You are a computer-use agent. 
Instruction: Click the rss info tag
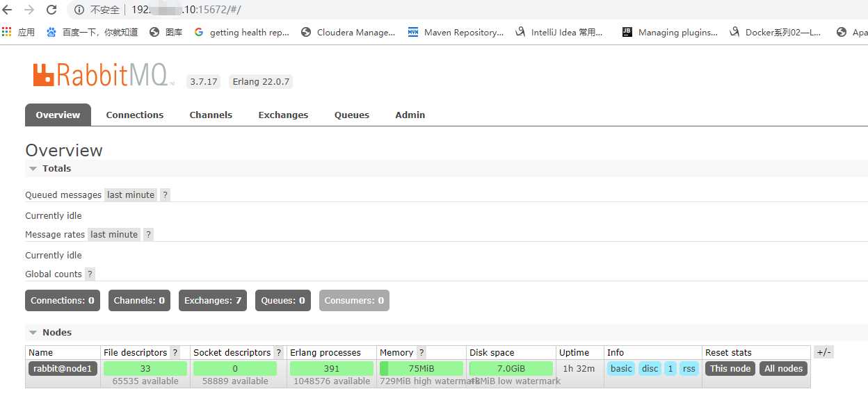(689, 369)
